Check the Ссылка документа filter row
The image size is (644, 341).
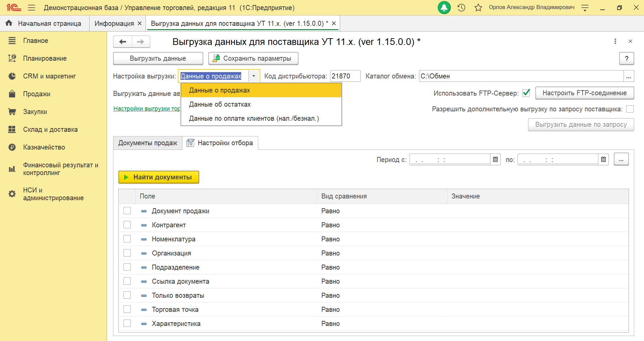(127, 281)
